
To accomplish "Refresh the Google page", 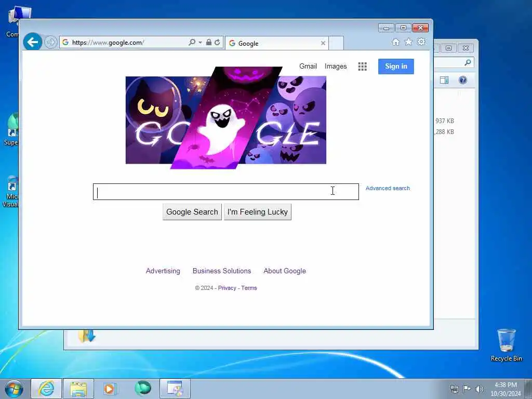I will [x=217, y=42].
